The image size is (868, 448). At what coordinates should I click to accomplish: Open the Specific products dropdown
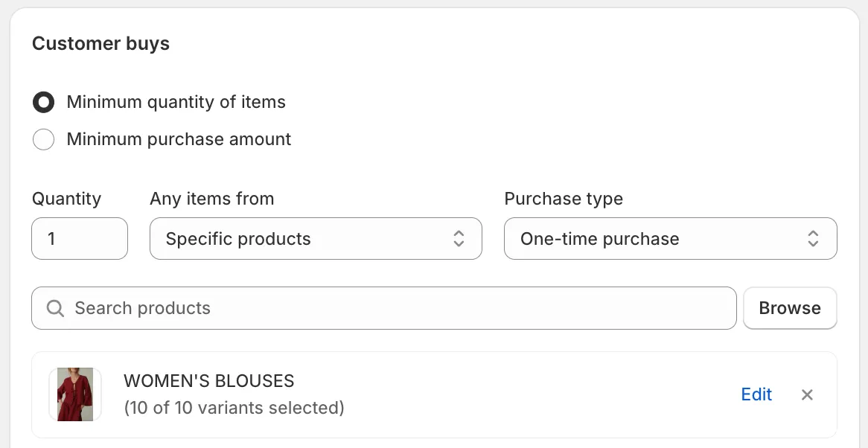tap(316, 238)
